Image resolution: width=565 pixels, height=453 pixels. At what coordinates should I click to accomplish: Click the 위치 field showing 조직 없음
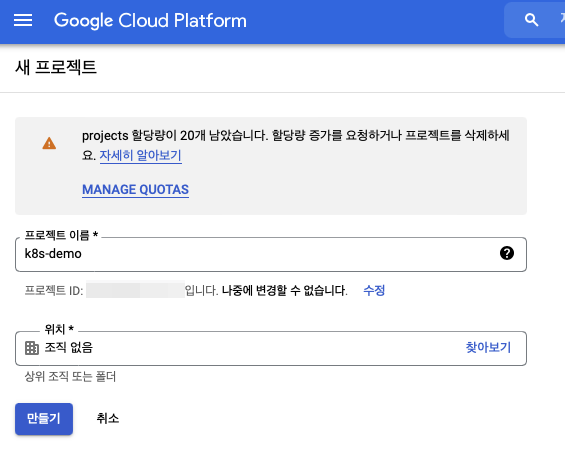[271, 348]
